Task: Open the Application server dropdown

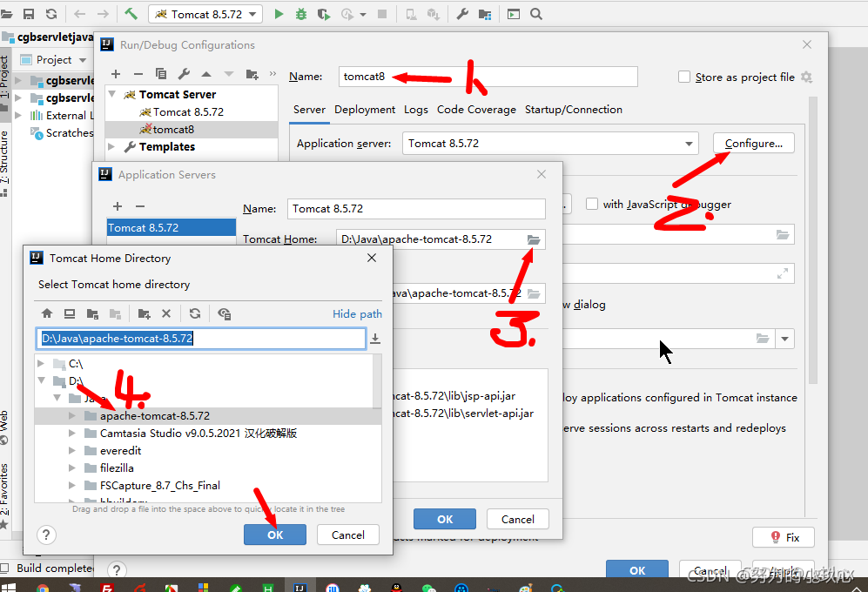Action: click(x=689, y=143)
